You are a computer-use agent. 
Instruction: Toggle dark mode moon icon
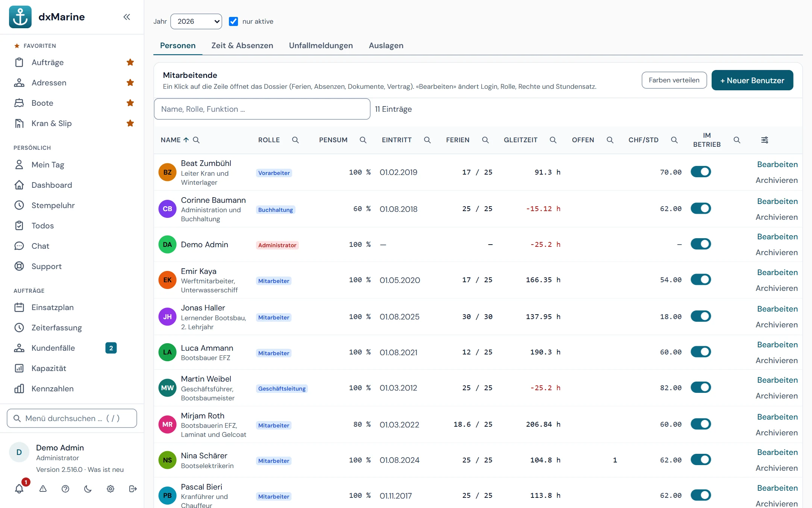(88, 489)
